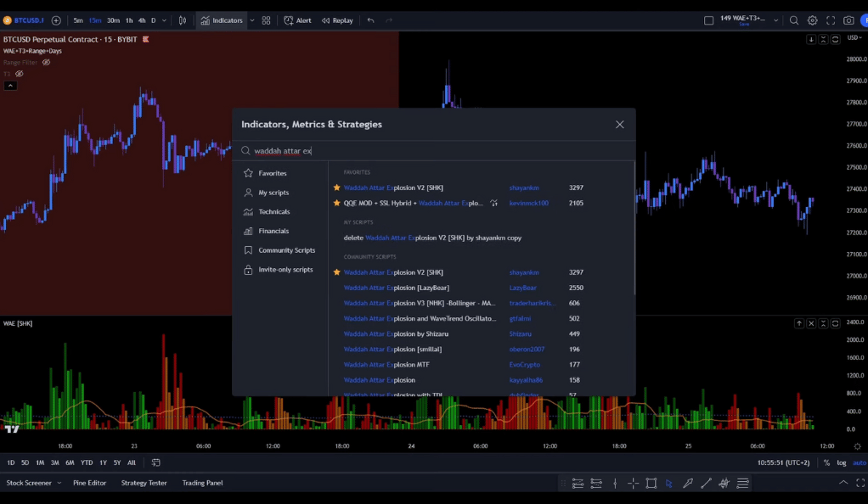Unfavorite the QQE MOD + SSL Hybrid star
Viewport: 868px width, 504px height.
click(x=336, y=203)
